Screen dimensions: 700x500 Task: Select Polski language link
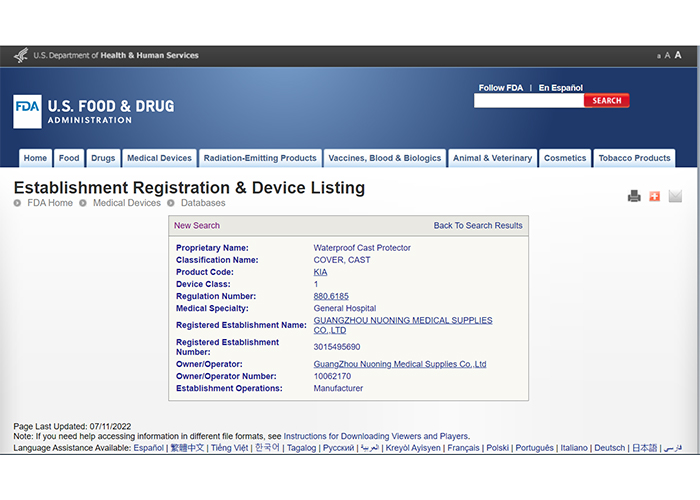tap(497, 448)
